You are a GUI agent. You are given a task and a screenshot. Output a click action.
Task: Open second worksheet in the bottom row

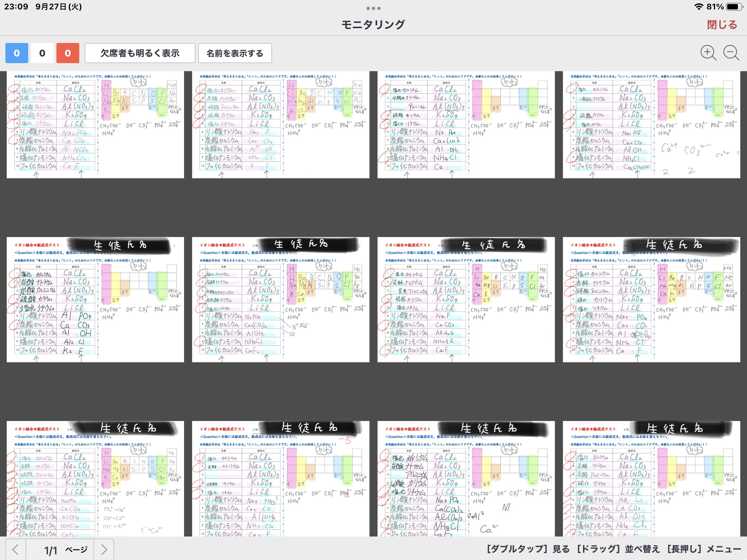[280, 478]
